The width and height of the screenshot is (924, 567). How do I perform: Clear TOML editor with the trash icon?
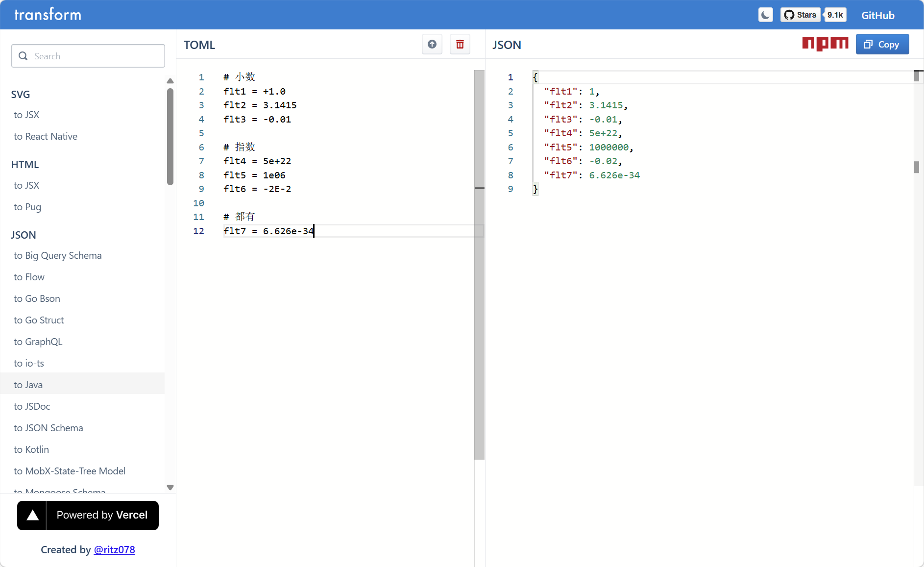(x=460, y=45)
